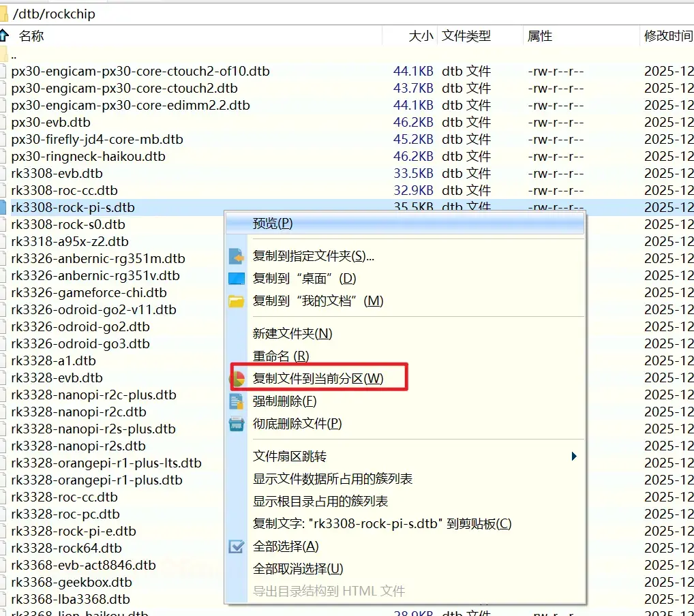Image resolution: width=694 pixels, height=616 pixels.
Task: Open the parent directory ".." entry
Action: (x=14, y=55)
